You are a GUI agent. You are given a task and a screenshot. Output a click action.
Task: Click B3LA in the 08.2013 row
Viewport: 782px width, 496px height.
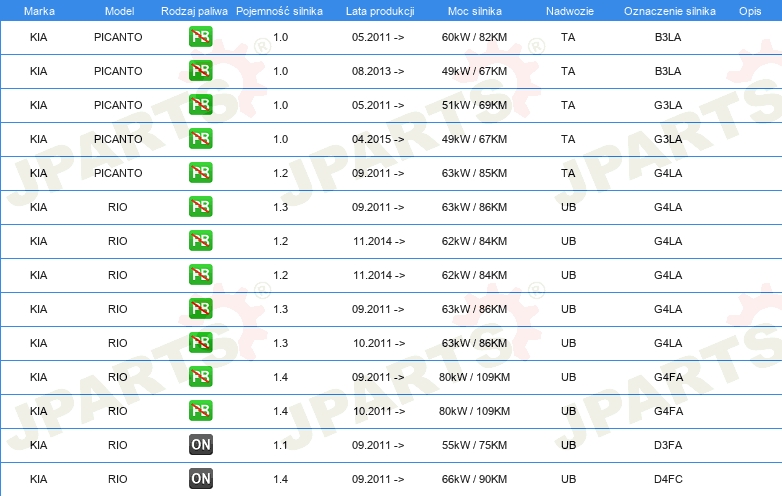(668, 71)
